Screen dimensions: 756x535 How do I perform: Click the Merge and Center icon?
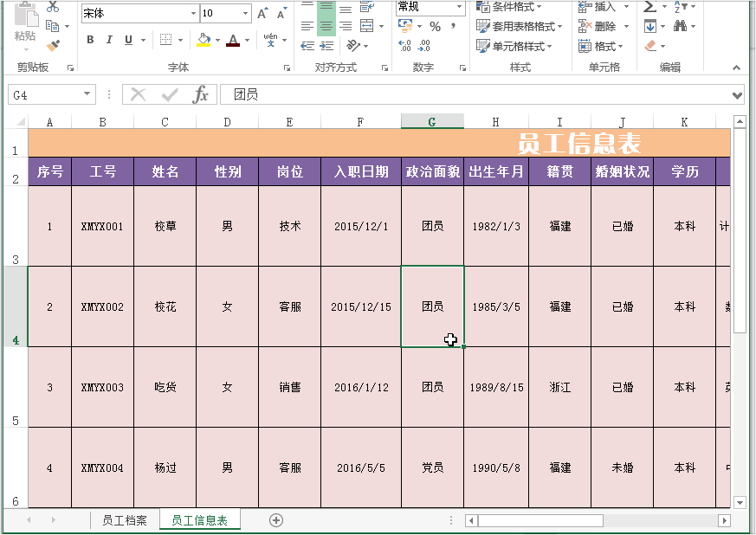click(x=367, y=26)
